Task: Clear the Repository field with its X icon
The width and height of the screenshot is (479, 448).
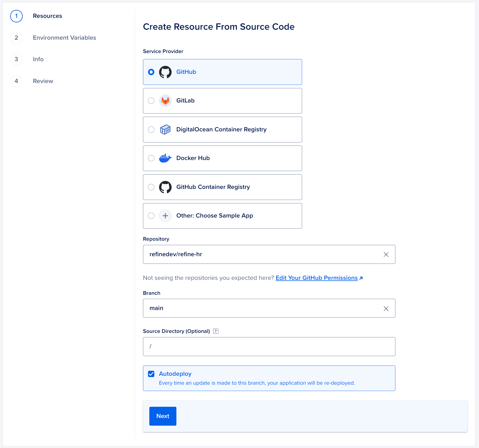Action: click(386, 254)
